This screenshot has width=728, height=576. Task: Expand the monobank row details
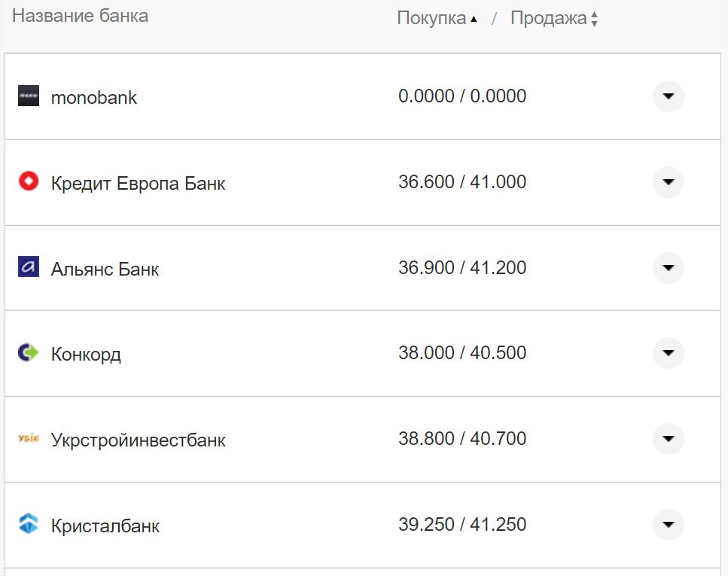pyautogui.click(x=668, y=96)
